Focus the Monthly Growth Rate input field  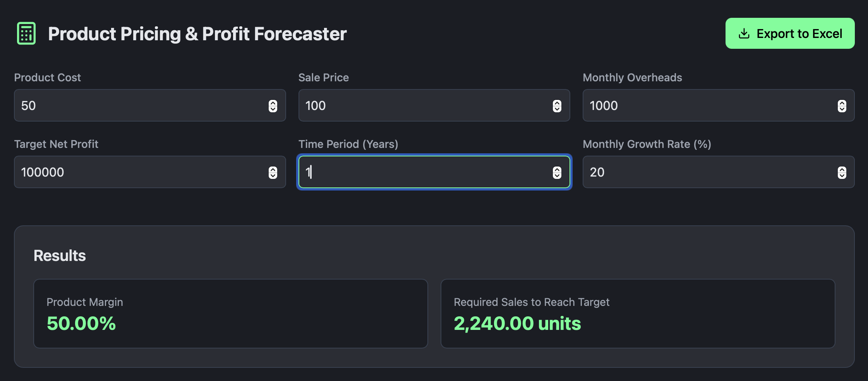(x=719, y=172)
